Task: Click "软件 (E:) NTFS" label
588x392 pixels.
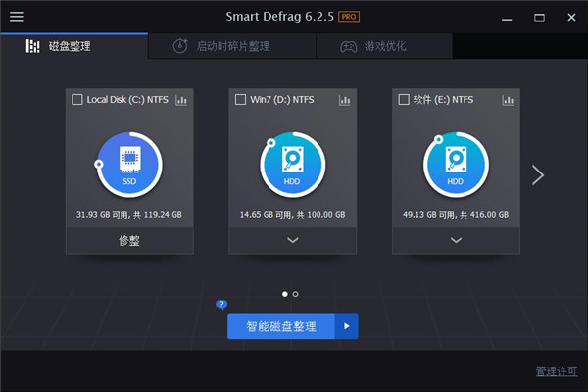Action: (x=443, y=99)
